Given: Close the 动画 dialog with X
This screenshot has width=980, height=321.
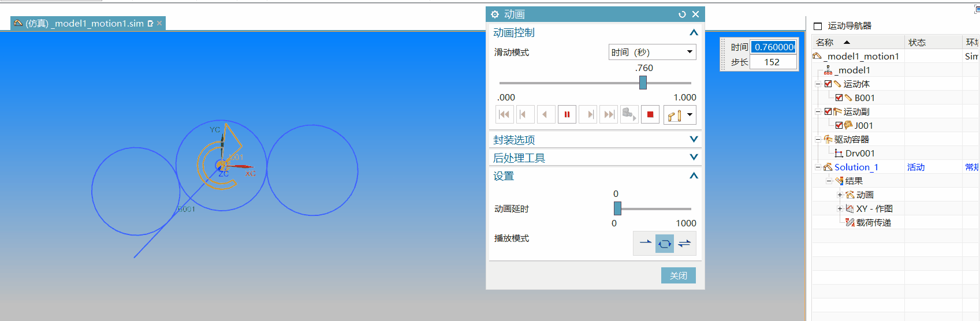Looking at the screenshot, I should [695, 14].
